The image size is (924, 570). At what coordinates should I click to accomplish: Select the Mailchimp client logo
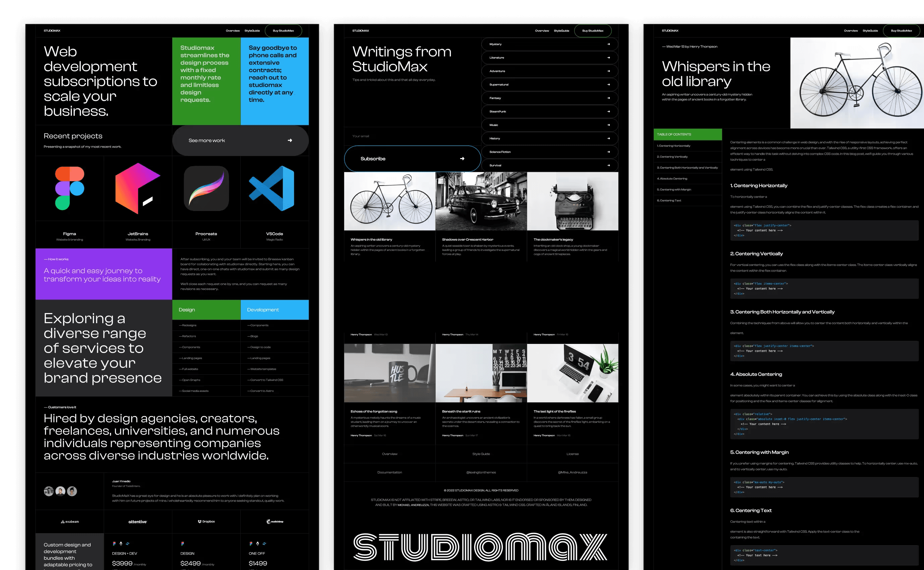point(275,522)
